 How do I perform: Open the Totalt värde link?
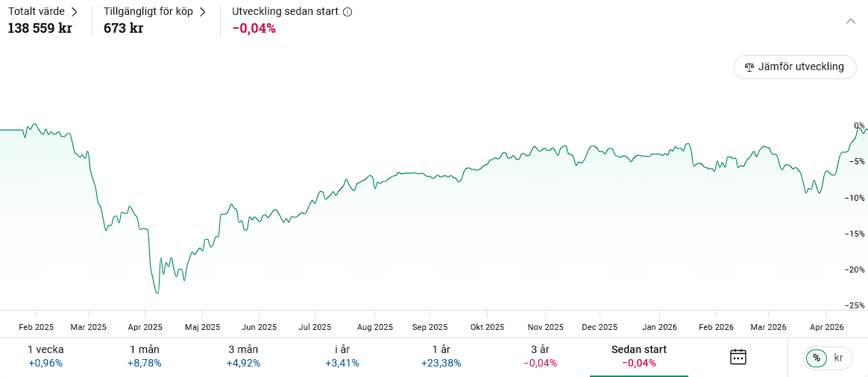(36, 12)
